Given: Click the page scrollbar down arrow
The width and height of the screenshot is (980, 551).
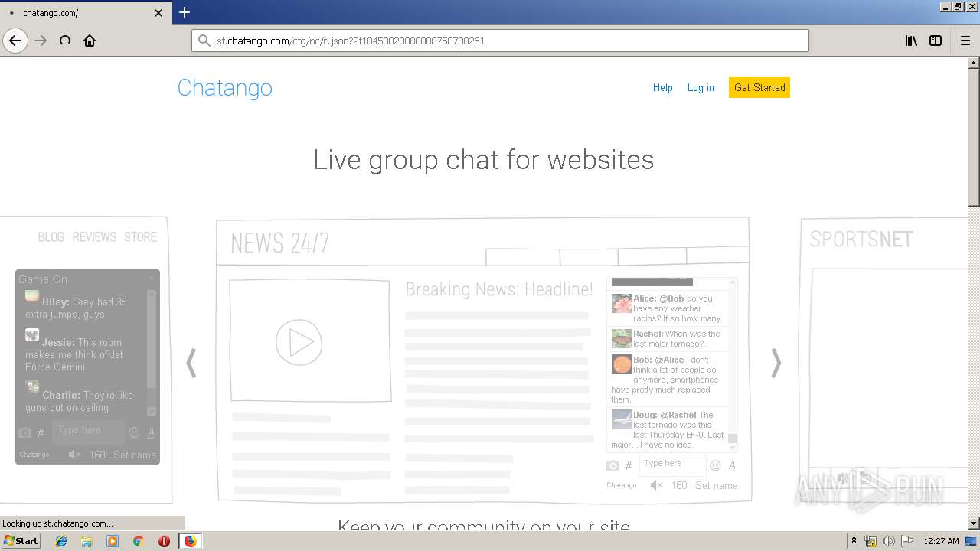Looking at the screenshot, I should 974,523.
